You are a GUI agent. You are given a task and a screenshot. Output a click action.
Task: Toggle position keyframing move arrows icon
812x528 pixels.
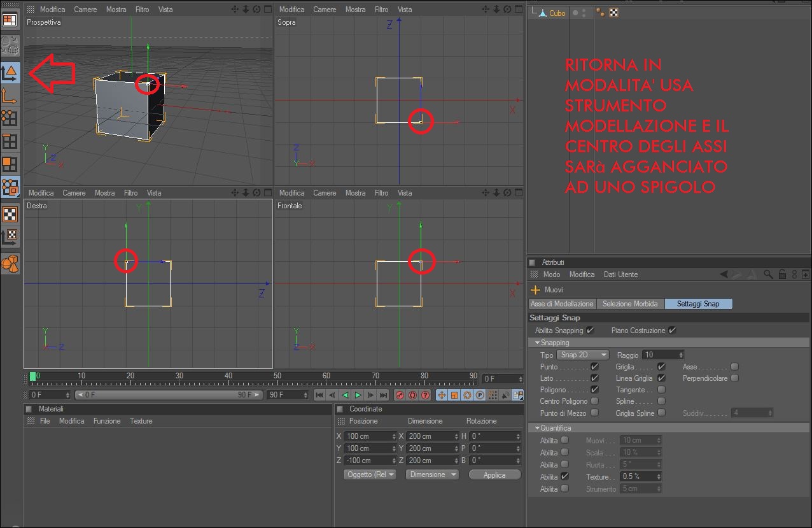tap(442, 395)
